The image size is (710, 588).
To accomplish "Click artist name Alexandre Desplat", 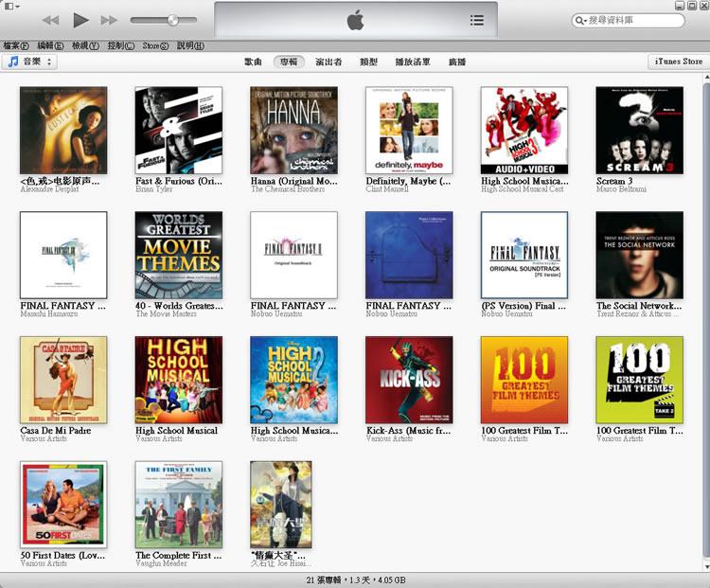I will 49,189.
